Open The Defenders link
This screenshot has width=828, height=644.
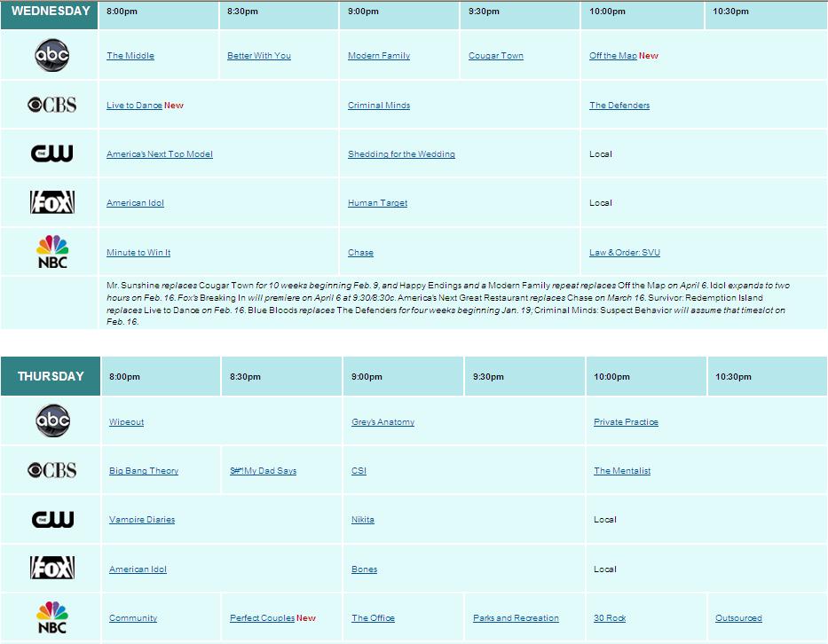click(x=619, y=105)
